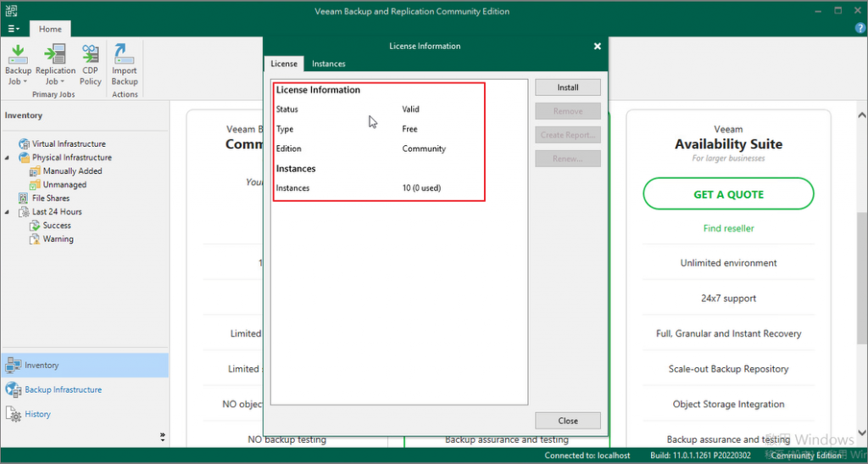Screen dimensions: 868x464
Task: Click the scrollbar down arrow
Action: 861,433
